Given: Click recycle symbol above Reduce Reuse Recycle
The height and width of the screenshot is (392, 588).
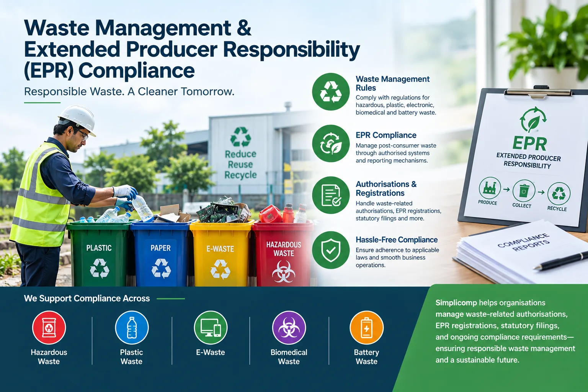Looking at the screenshot, I should (x=240, y=137).
